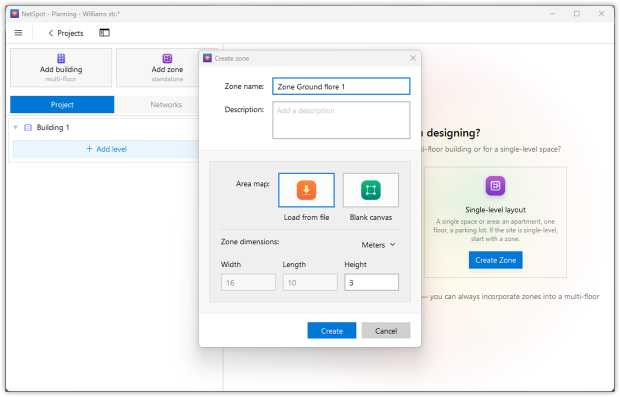620x397 pixels.
Task: Toggle the sidebar panel layout icon
Action: point(104,33)
